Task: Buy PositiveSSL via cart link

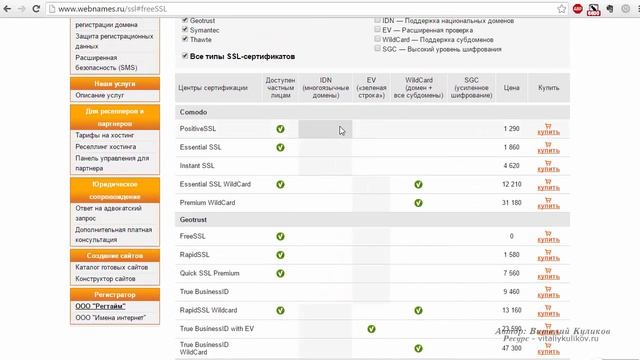Action: click(548, 129)
